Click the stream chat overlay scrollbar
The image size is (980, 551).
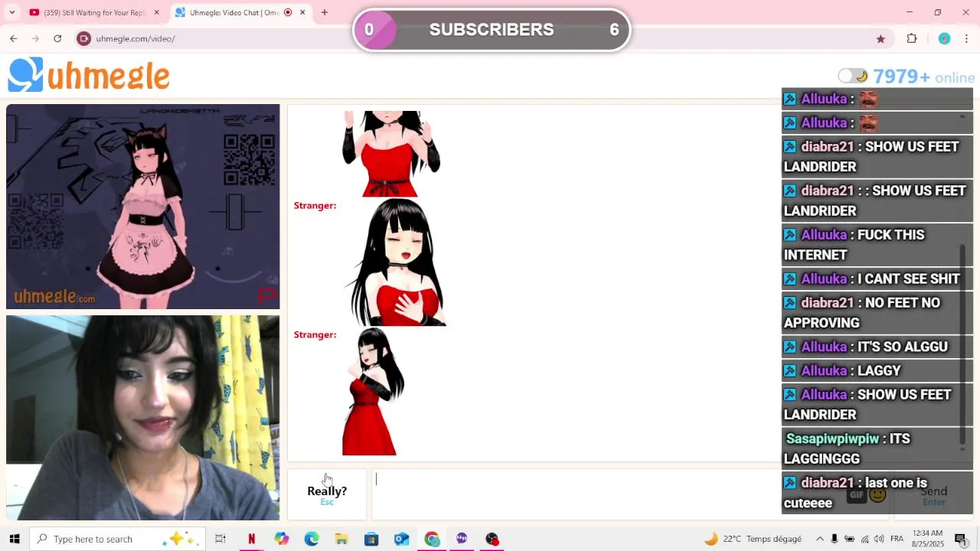pos(963,344)
